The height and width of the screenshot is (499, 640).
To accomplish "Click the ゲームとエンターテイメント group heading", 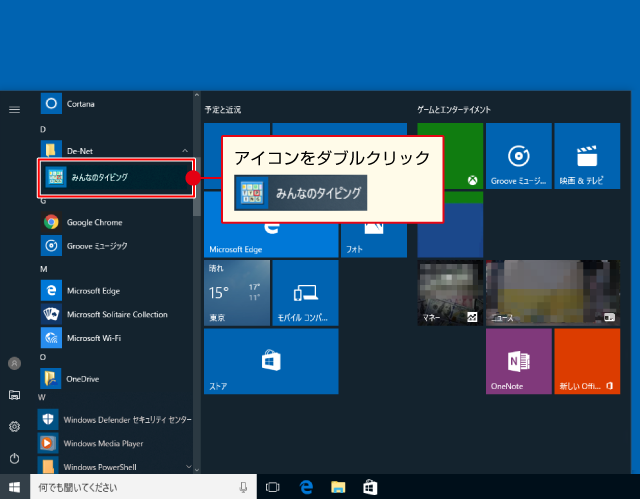I will coord(454,109).
